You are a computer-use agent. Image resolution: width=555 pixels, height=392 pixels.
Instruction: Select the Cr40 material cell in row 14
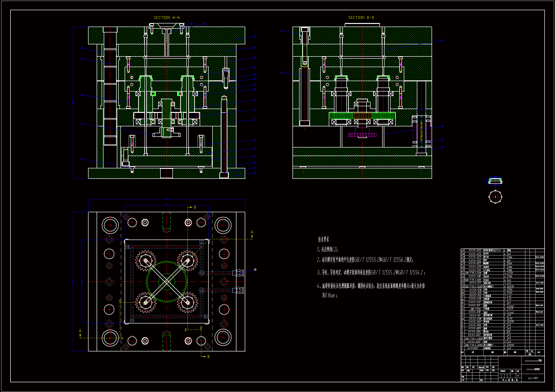coord(511,306)
